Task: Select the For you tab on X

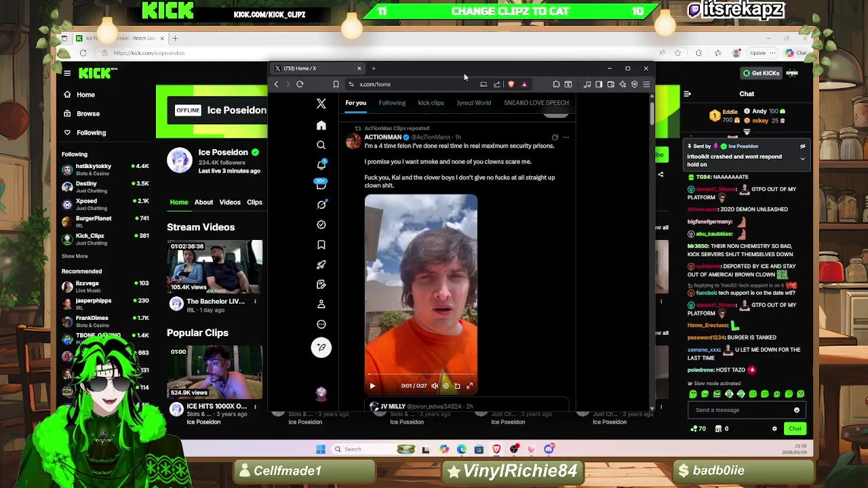Action: pos(355,103)
